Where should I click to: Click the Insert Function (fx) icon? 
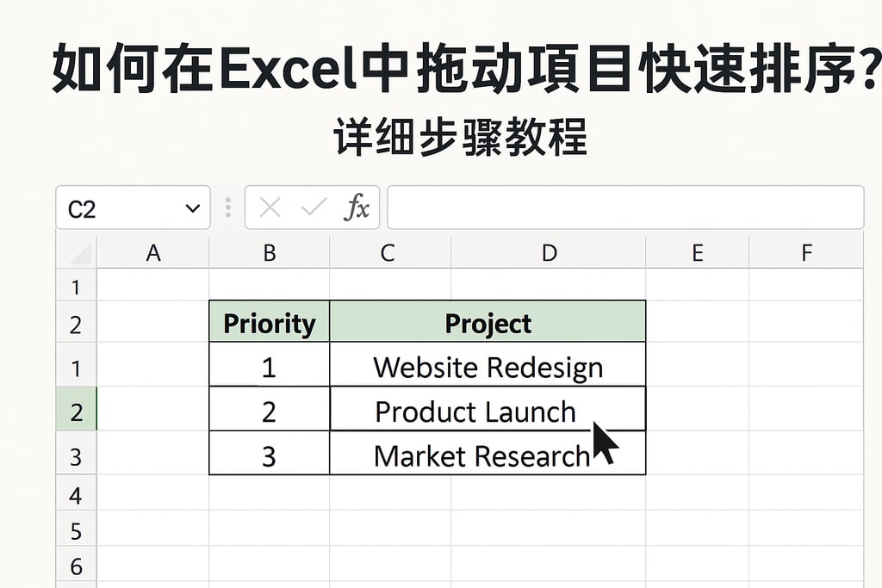click(x=357, y=207)
